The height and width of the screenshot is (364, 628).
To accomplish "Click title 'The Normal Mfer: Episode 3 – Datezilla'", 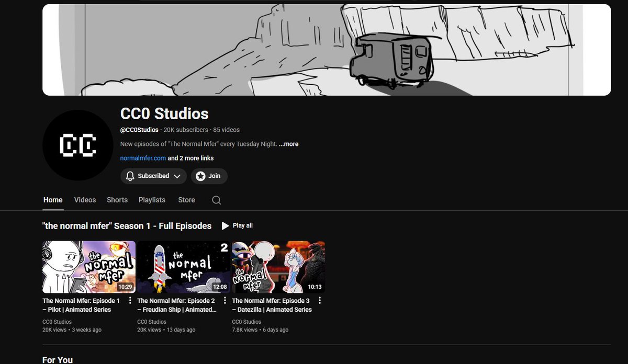I will coord(272,305).
